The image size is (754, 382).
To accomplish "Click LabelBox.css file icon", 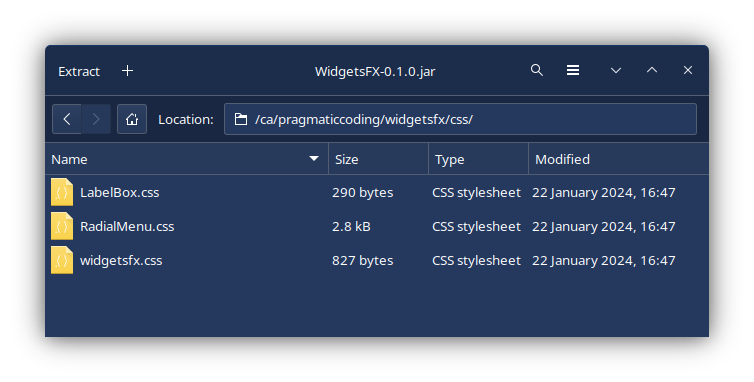I will pyautogui.click(x=62, y=192).
